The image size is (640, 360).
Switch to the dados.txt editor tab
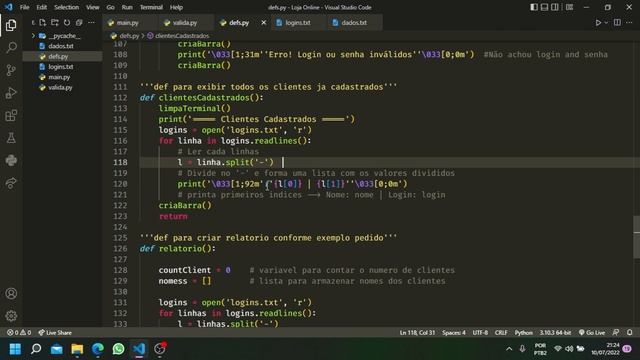point(354,23)
